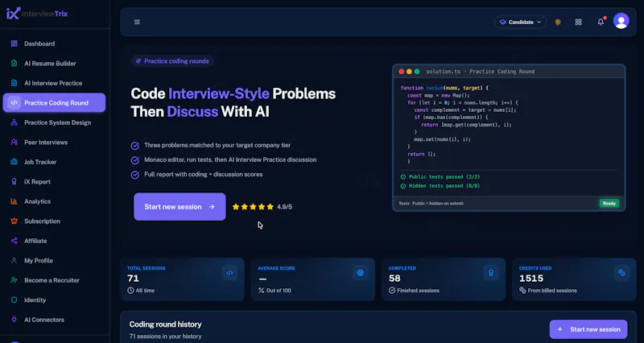Click the Job Tracker briefcase icon
644x343 pixels.
(x=14, y=162)
